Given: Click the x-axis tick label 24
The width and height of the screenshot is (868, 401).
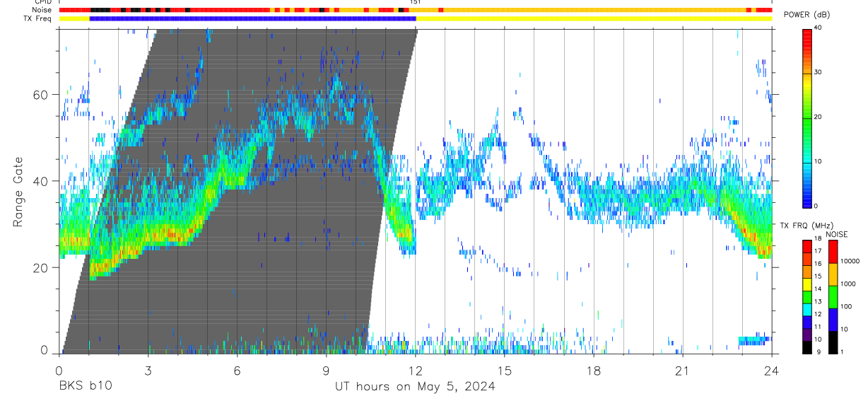Looking at the screenshot, I should click(772, 371).
